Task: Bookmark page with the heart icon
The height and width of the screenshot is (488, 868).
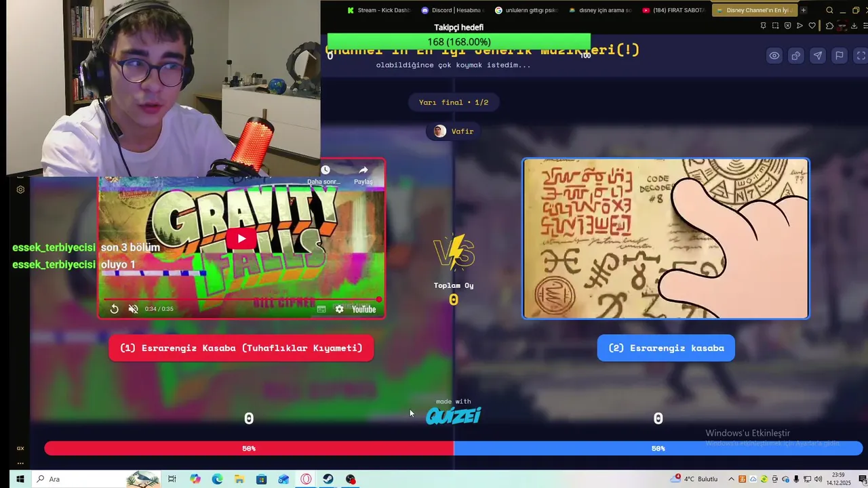Action: point(812,26)
